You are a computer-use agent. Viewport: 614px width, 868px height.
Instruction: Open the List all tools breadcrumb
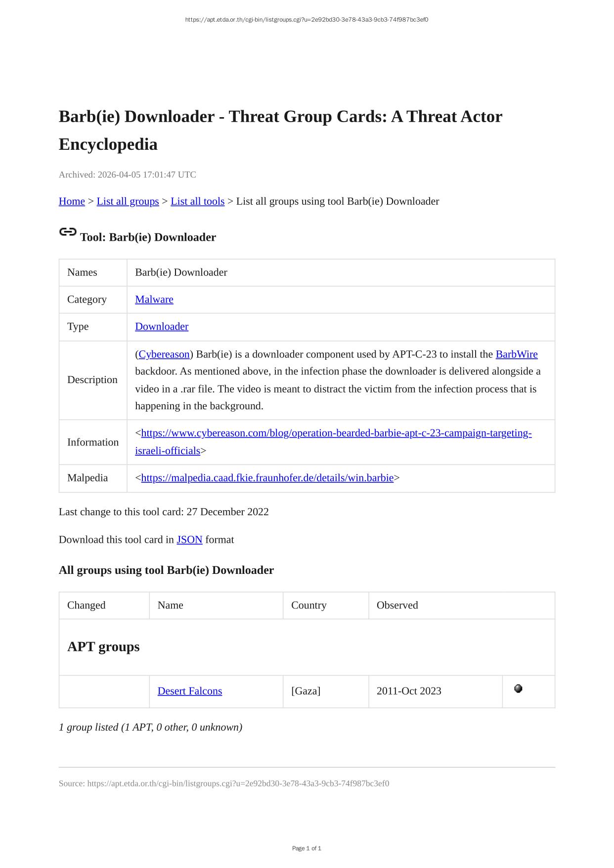click(197, 201)
